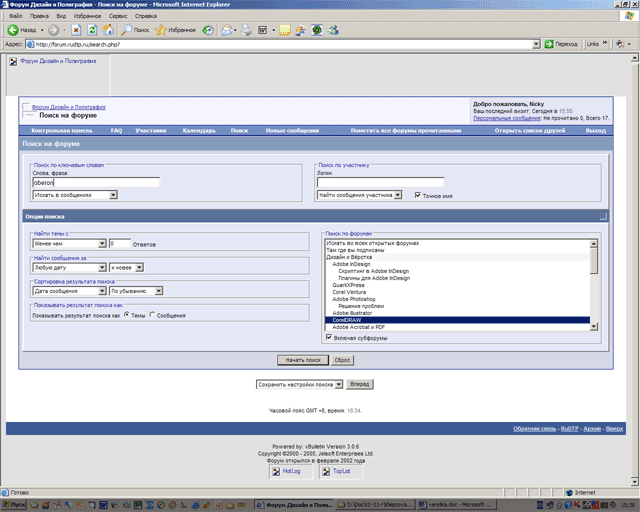Click the yellow Discuss note icon
The width and height of the screenshot is (640, 512).
(284, 30)
